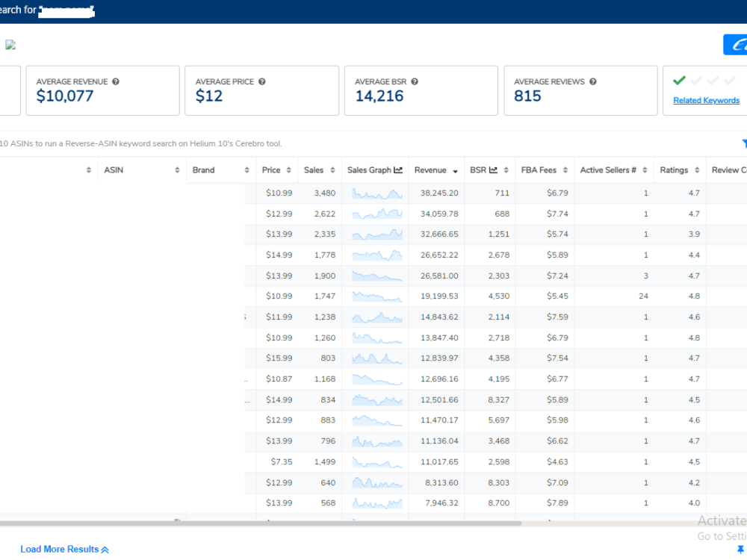Image resolution: width=747 pixels, height=560 pixels.
Task: Open sales graph for the 1,168 sales row
Action: (x=376, y=379)
